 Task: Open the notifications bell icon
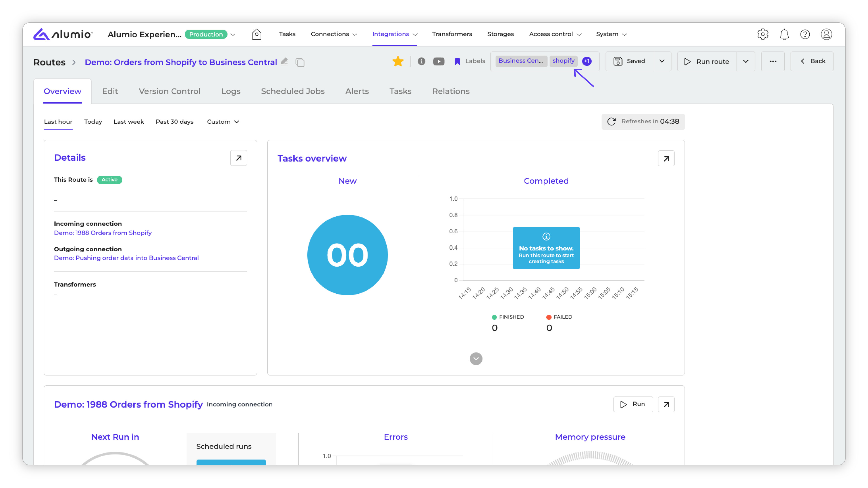click(784, 34)
